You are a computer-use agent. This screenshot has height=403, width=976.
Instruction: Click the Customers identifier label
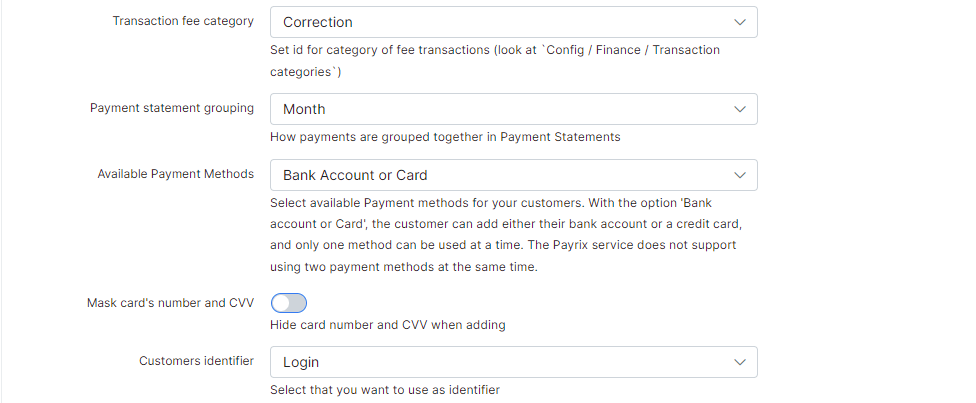[x=196, y=361]
